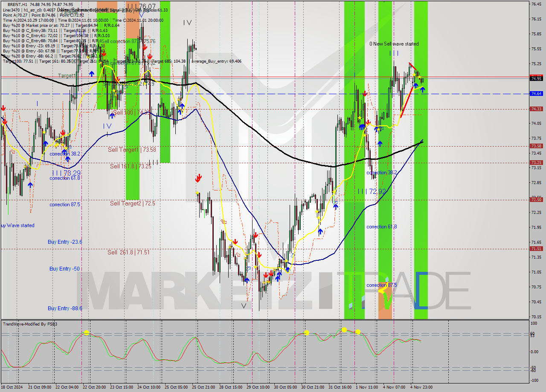This screenshot has height=392, width=546.
Task: Click 'correction 87.5' label under the Sell Target2 line
Action: pos(65,205)
